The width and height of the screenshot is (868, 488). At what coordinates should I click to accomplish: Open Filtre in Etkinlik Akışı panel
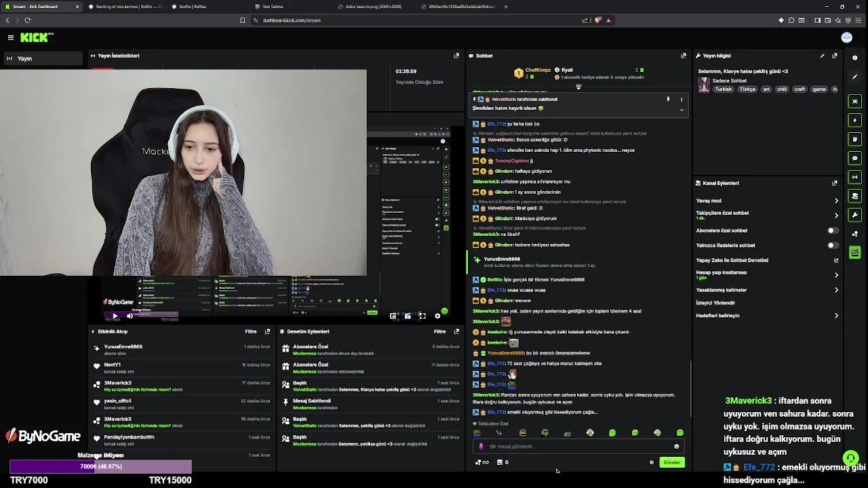tap(251, 331)
